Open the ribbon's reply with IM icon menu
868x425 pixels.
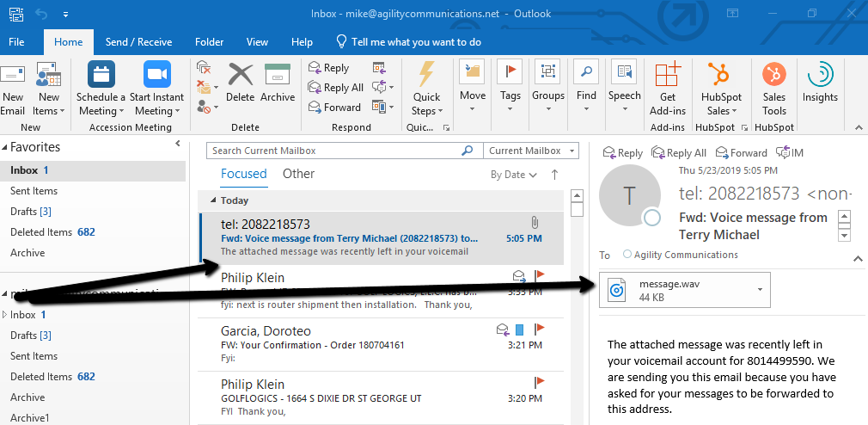coord(382,87)
